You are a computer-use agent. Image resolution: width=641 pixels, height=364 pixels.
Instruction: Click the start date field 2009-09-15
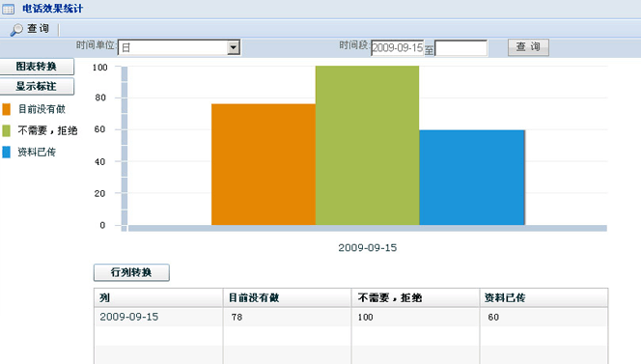coord(398,48)
